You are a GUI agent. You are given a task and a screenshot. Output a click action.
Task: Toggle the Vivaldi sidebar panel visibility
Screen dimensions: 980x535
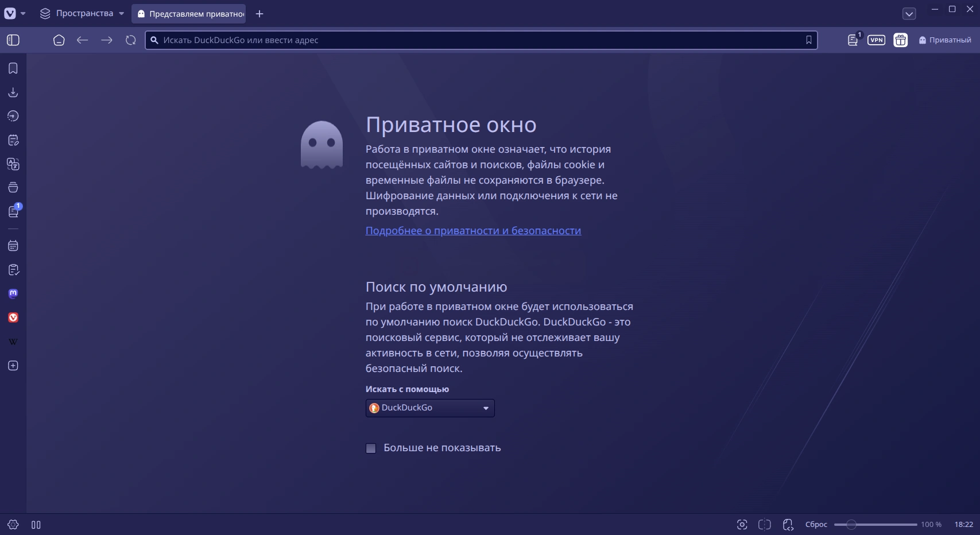[x=14, y=40]
